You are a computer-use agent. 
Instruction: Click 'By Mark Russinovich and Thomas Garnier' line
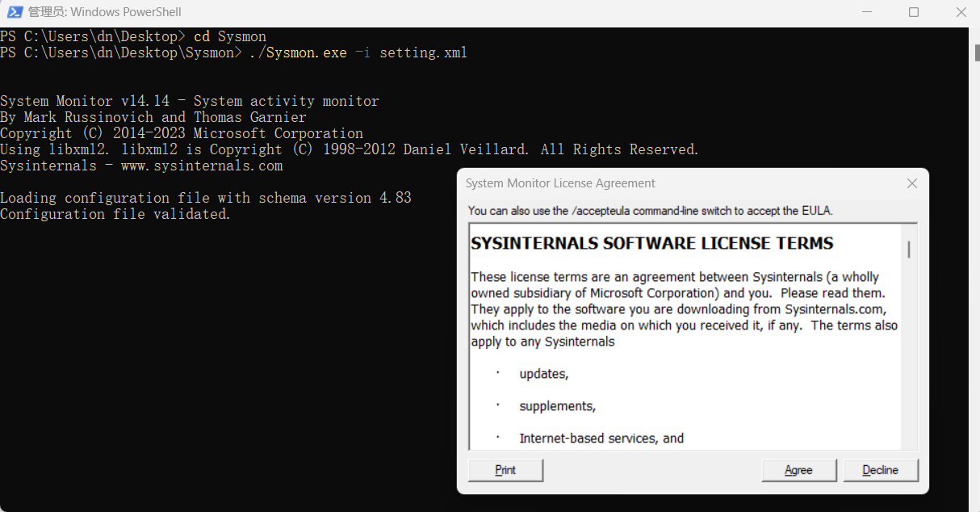point(153,117)
